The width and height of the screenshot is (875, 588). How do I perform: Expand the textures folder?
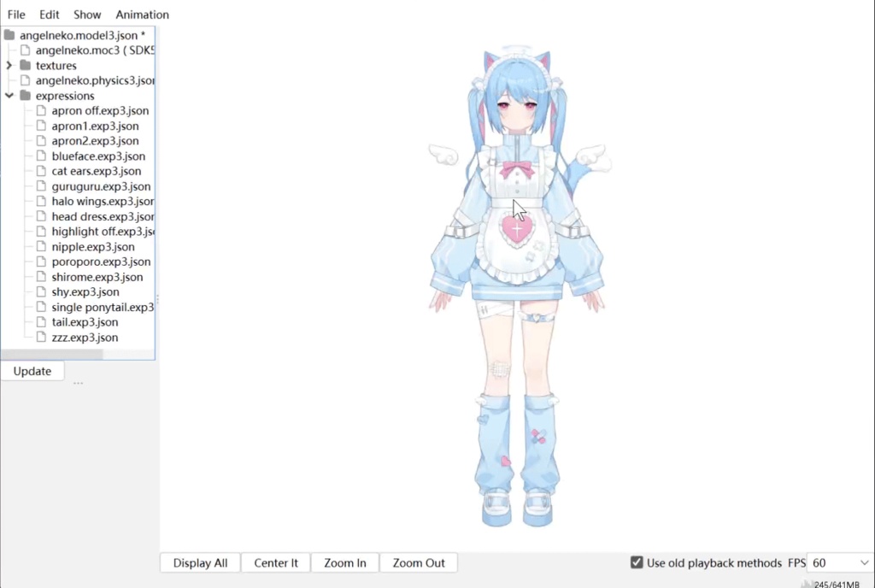coord(9,65)
